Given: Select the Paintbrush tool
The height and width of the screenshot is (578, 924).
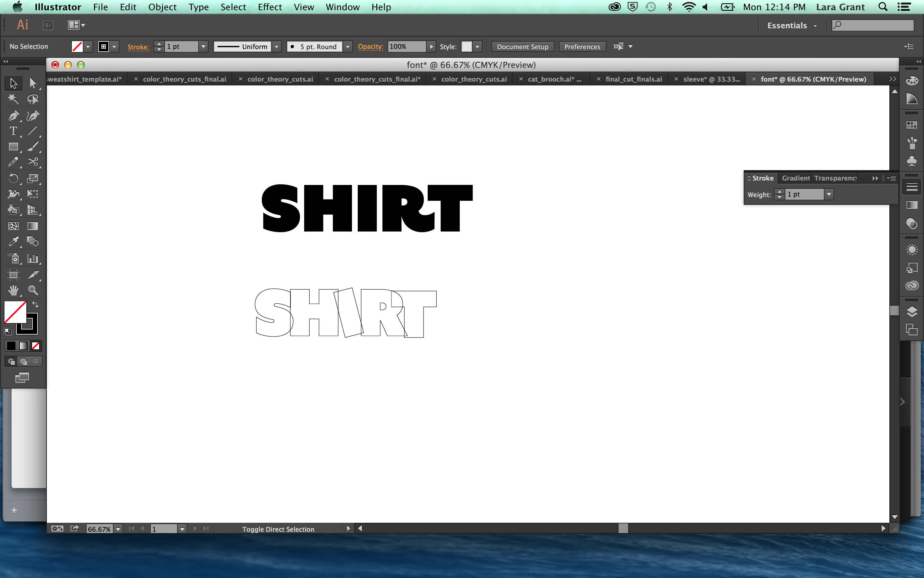Looking at the screenshot, I should (33, 147).
